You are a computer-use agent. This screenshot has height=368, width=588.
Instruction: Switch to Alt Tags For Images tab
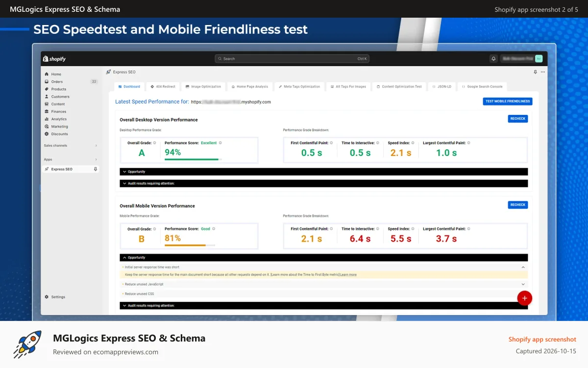[348, 86]
